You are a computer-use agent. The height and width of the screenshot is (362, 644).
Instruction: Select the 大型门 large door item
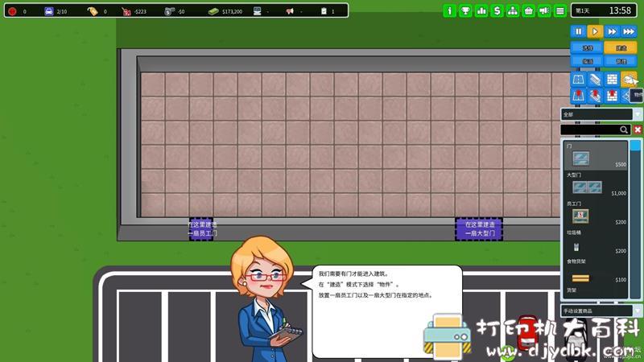(x=596, y=185)
